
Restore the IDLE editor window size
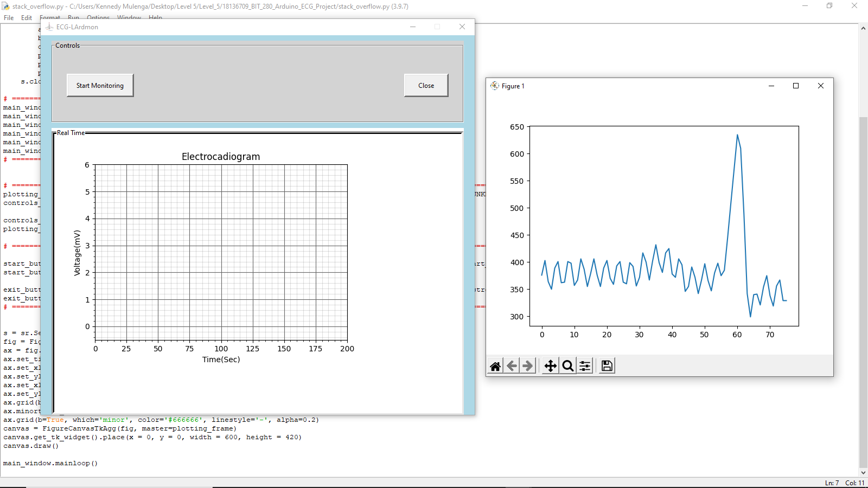coord(829,6)
